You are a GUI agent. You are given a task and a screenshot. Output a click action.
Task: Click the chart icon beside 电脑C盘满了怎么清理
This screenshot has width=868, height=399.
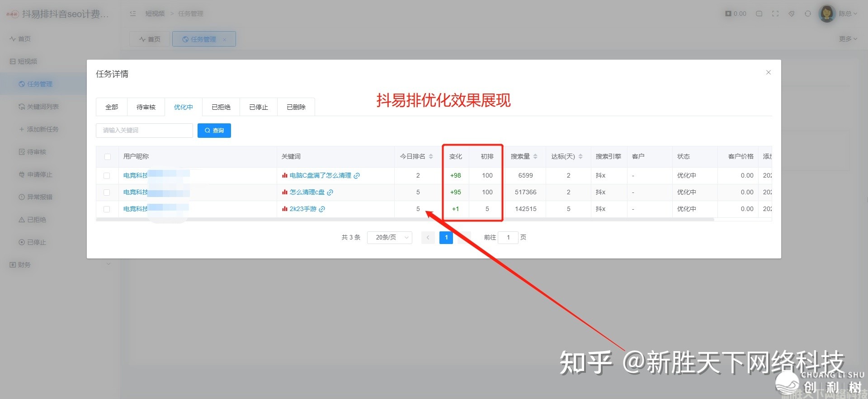(x=285, y=175)
